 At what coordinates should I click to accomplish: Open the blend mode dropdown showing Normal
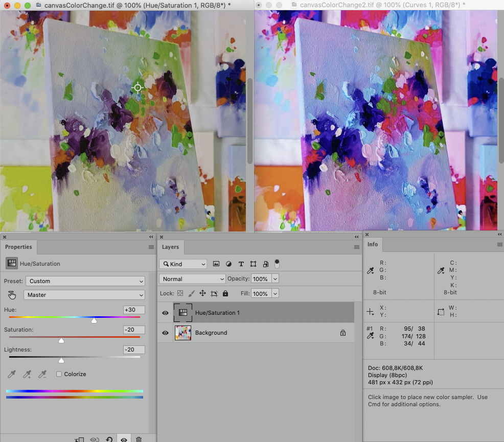192,279
